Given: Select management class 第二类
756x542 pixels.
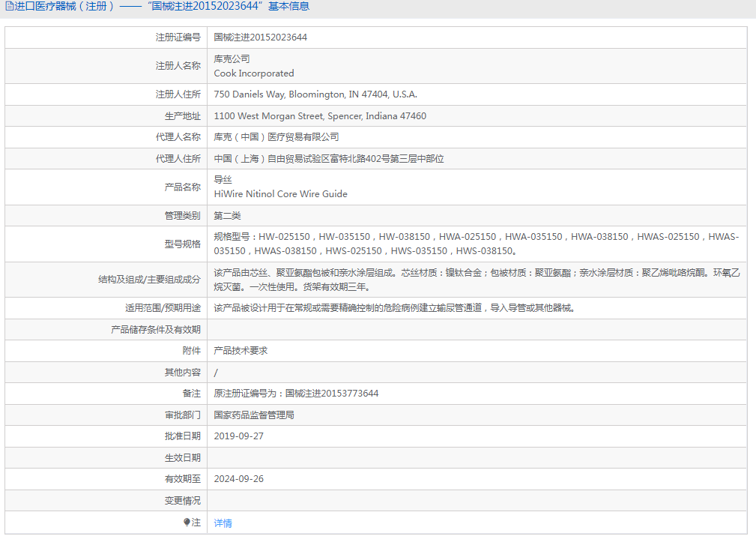Looking at the screenshot, I should point(227,216).
